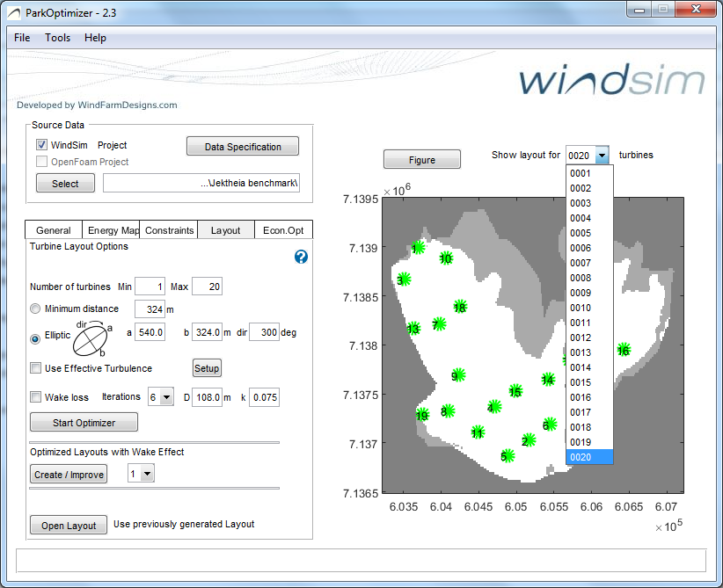
Task: Click the Create / Improve button
Action: 69,474
